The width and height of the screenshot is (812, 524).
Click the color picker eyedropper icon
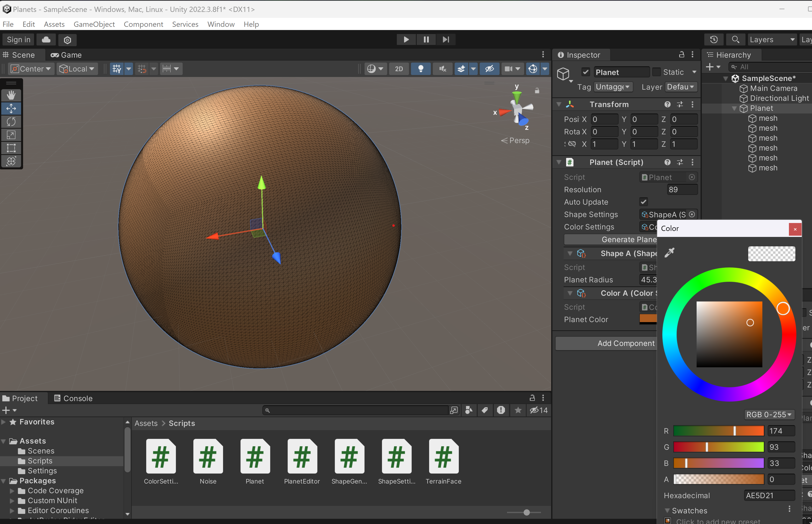pos(669,253)
